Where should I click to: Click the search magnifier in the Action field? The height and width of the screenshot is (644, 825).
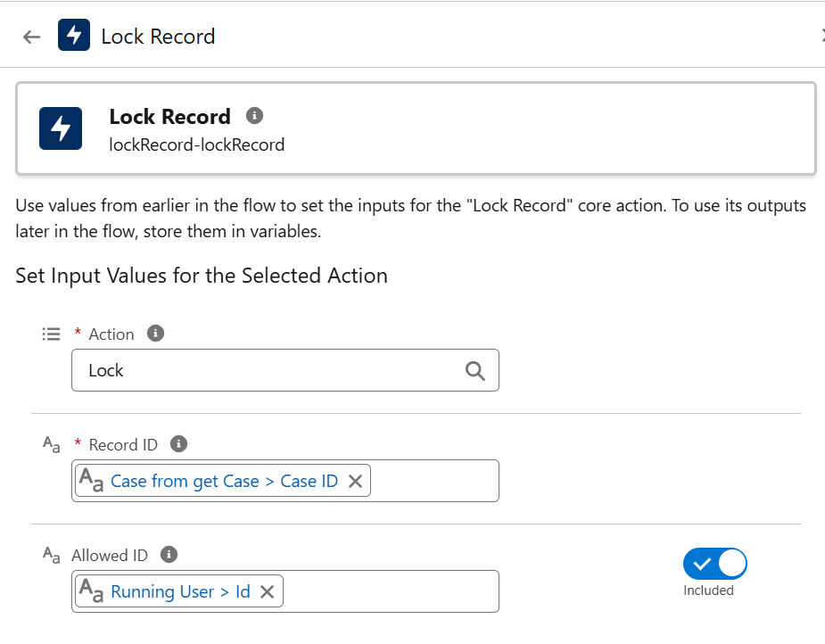(475, 370)
